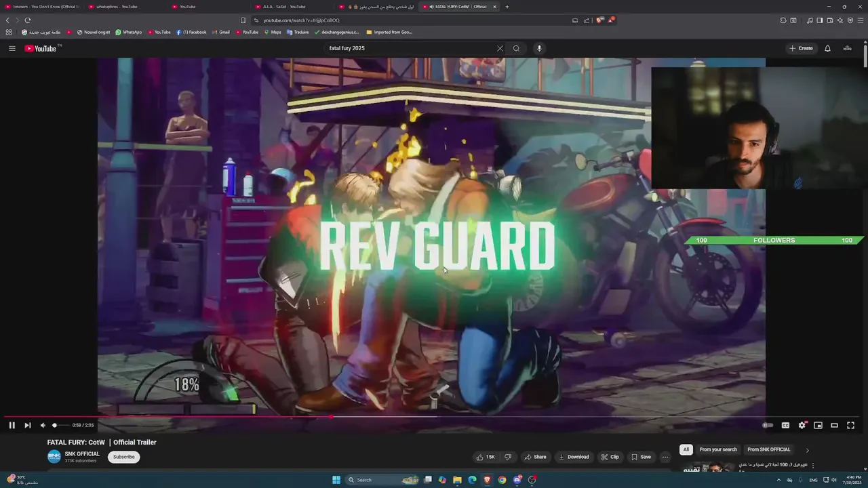Toggle theater mode view
The image size is (868, 488).
[x=834, y=425]
